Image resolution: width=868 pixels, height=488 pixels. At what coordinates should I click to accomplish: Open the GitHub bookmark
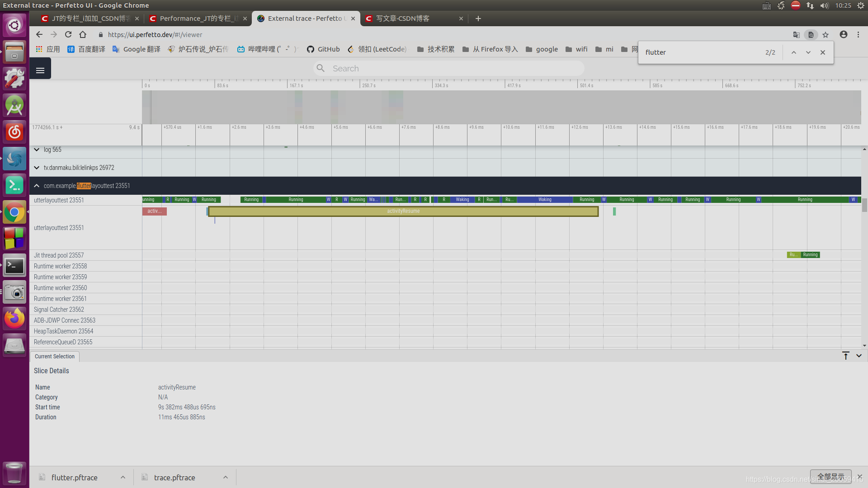tap(323, 49)
